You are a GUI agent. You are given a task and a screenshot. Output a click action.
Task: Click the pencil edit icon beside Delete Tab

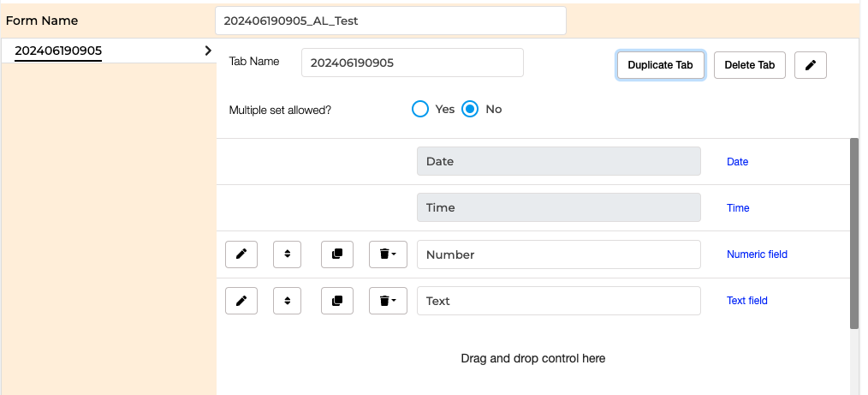(811, 65)
